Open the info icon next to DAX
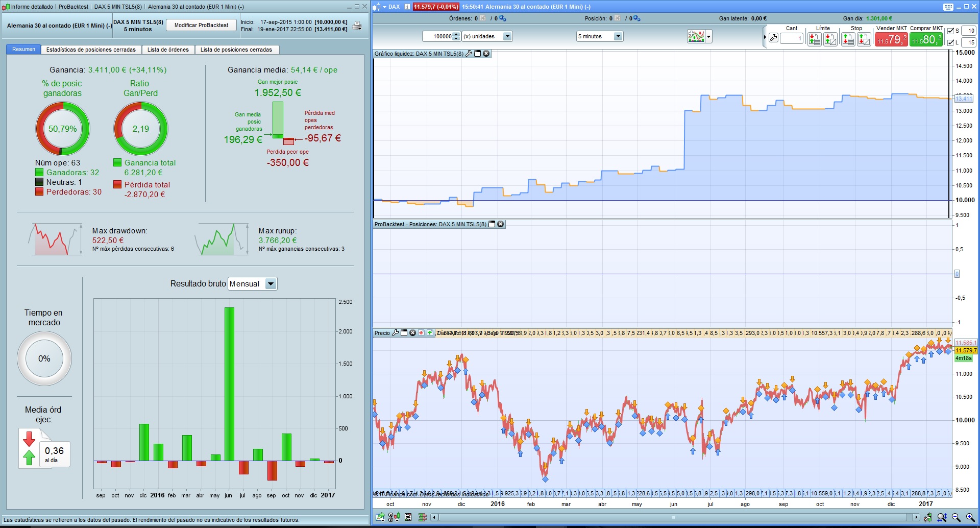 [407, 7]
